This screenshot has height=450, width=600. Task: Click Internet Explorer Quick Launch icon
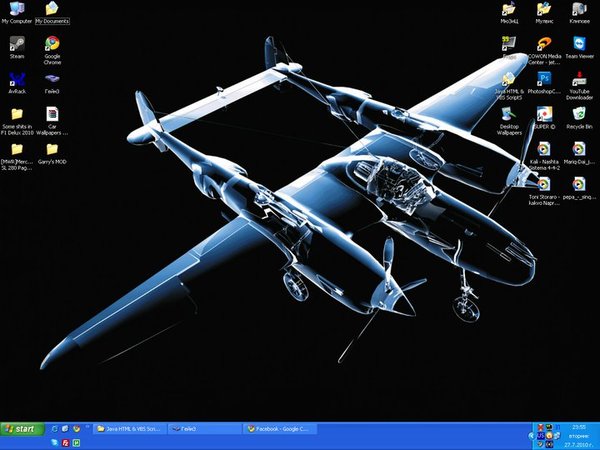point(55,429)
